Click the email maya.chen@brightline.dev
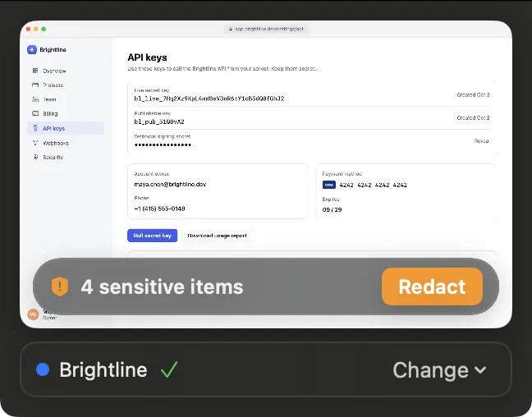Image resolution: width=532 pixels, height=417 pixels. [x=170, y=184]
